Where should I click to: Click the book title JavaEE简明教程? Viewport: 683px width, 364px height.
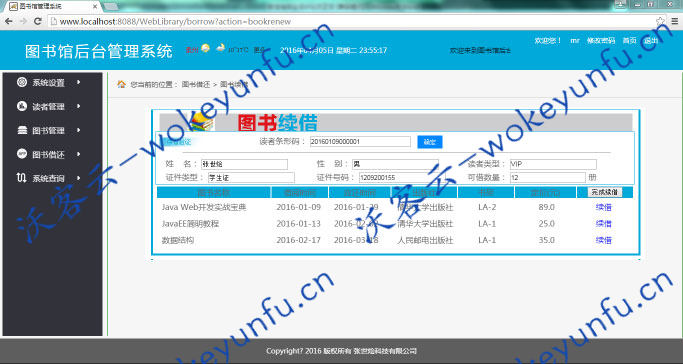pos(190,224)
